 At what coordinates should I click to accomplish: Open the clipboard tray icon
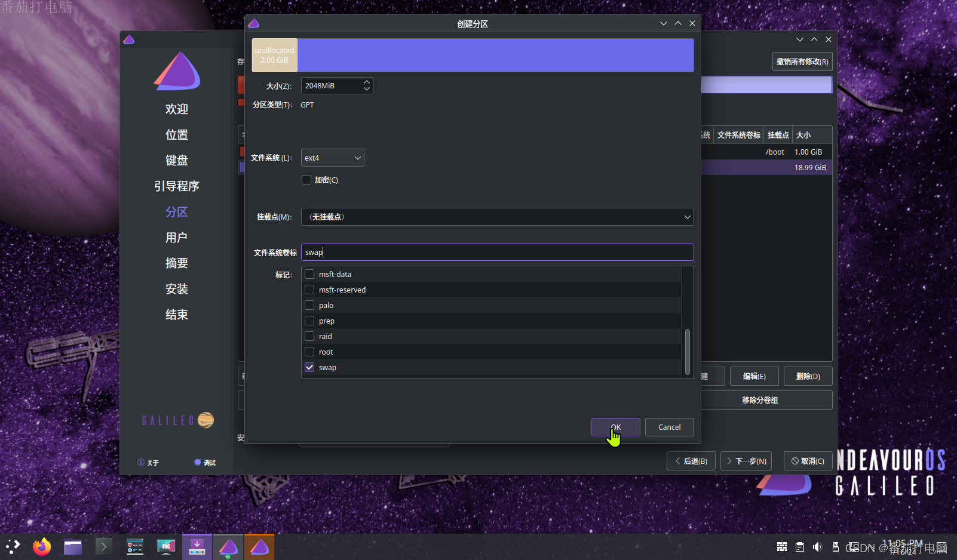(800, 547)
